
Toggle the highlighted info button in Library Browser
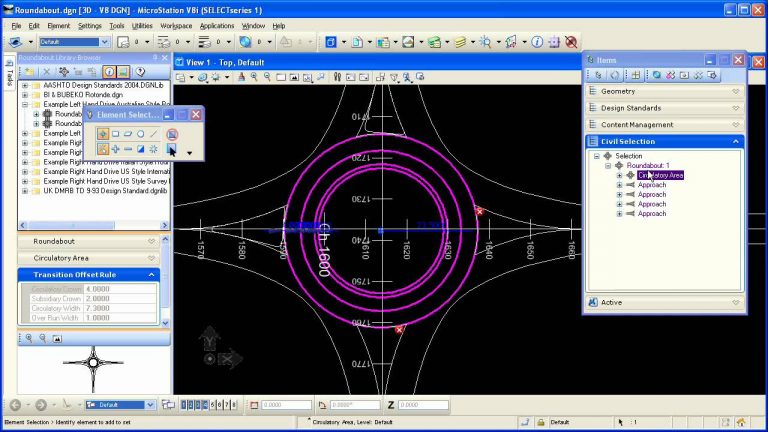107,72
